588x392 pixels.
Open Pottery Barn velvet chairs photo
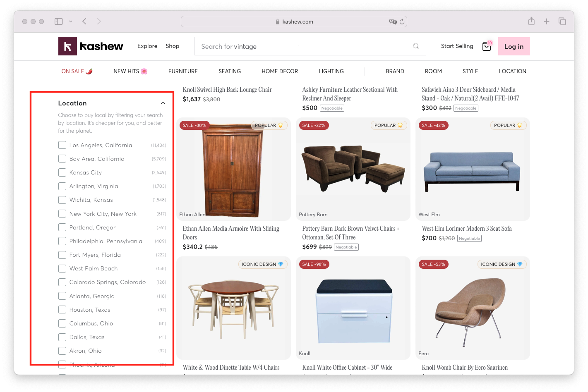click(353, 169)
